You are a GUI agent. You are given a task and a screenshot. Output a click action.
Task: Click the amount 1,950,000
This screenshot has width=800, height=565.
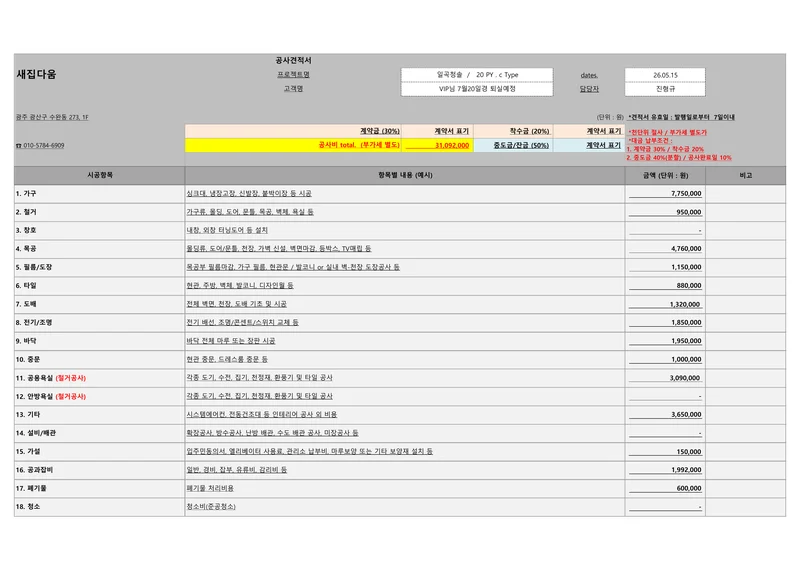[x=686, y=341]
